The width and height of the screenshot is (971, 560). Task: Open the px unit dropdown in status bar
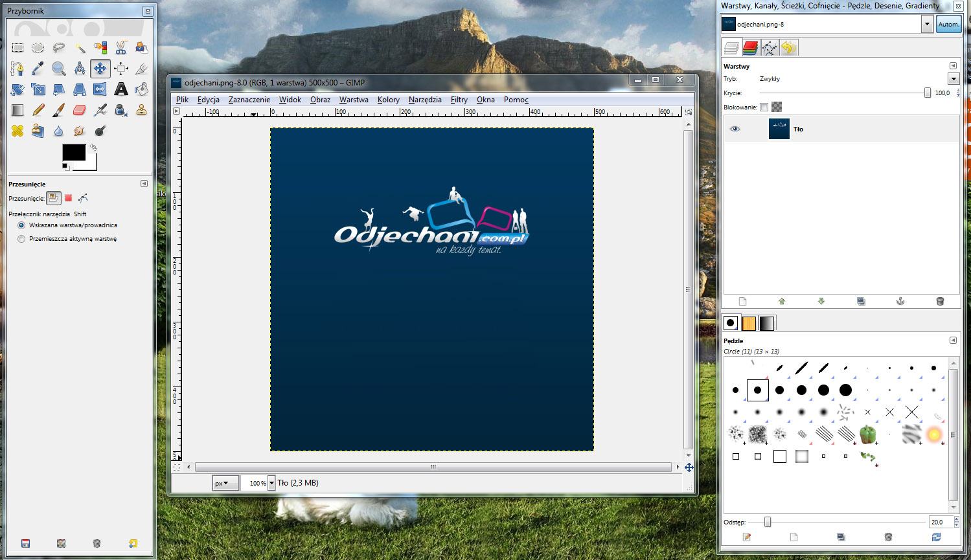tap(225, 483)
